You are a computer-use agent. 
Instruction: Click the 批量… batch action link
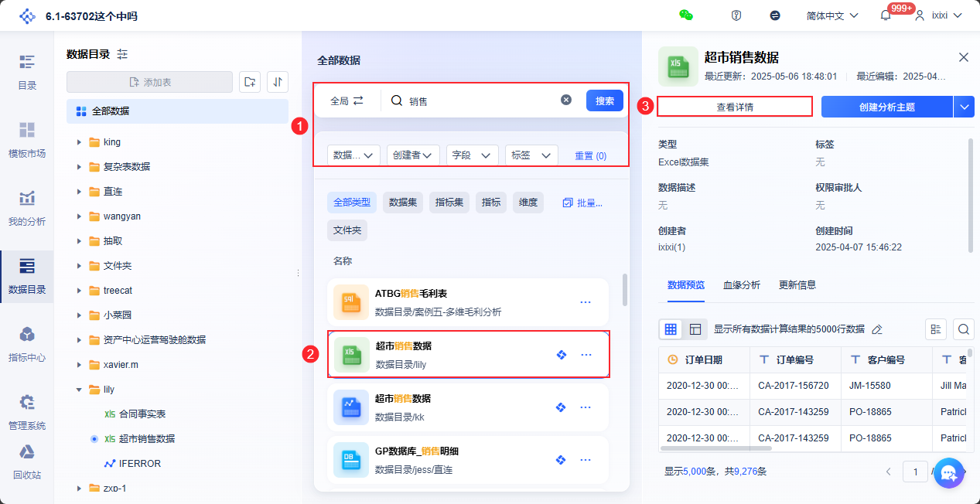[582, 203]
